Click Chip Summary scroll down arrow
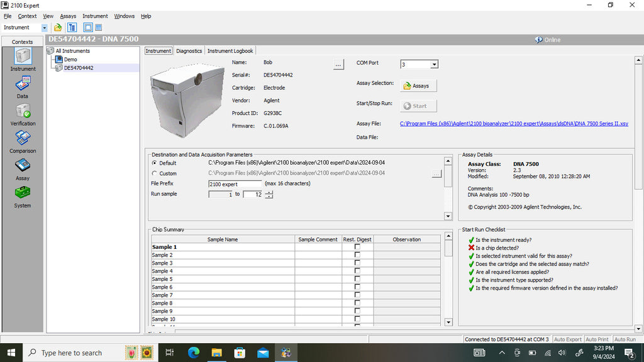 pos(448,322)
